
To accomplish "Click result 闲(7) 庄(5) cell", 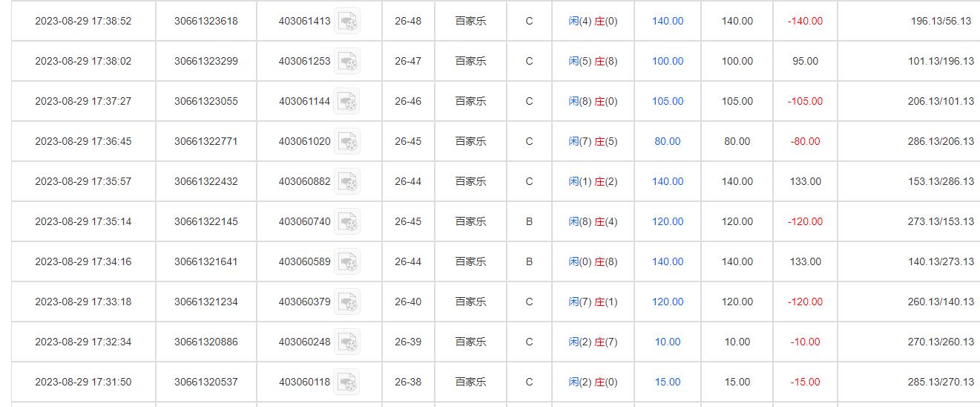I will 593,142.
